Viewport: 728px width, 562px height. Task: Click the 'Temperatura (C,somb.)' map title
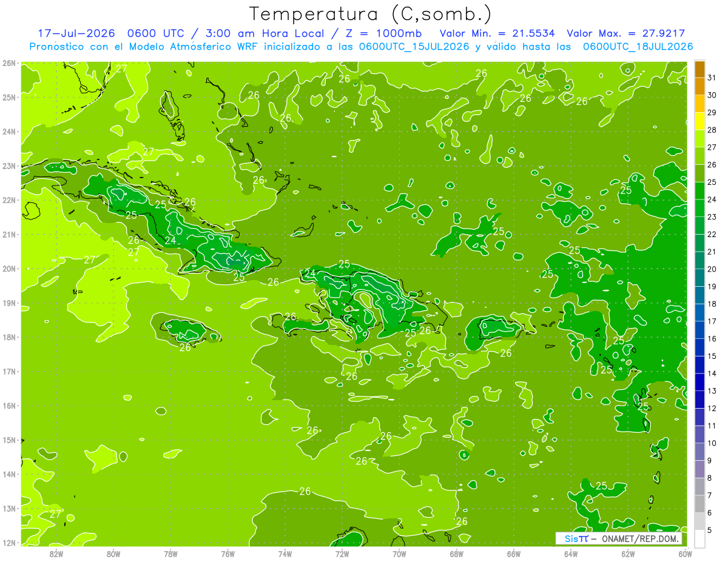point(371,14)
